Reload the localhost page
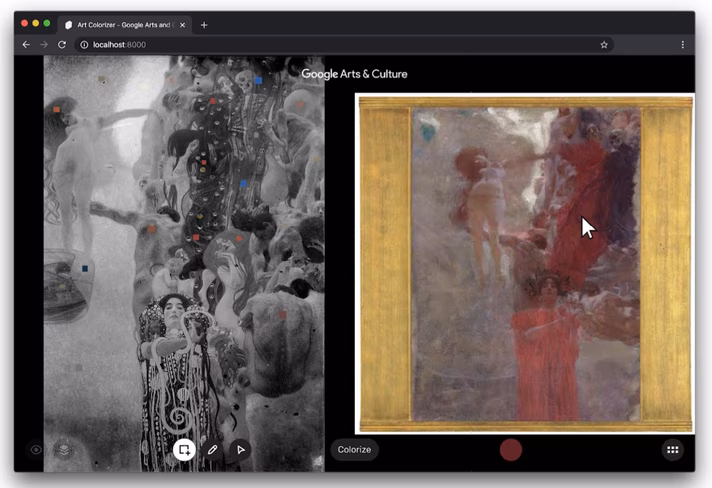Image resolution: width=712 pixels, height=488 pixels. click(x=62, y=44)
